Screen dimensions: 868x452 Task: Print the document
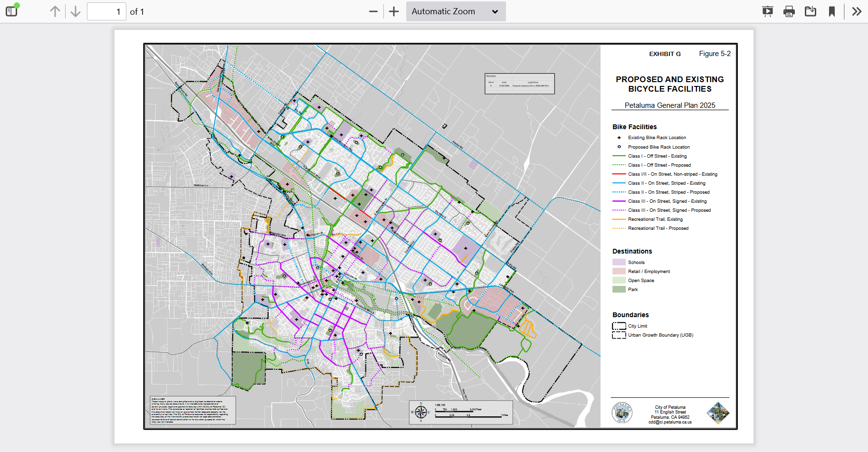click(789, 11)
